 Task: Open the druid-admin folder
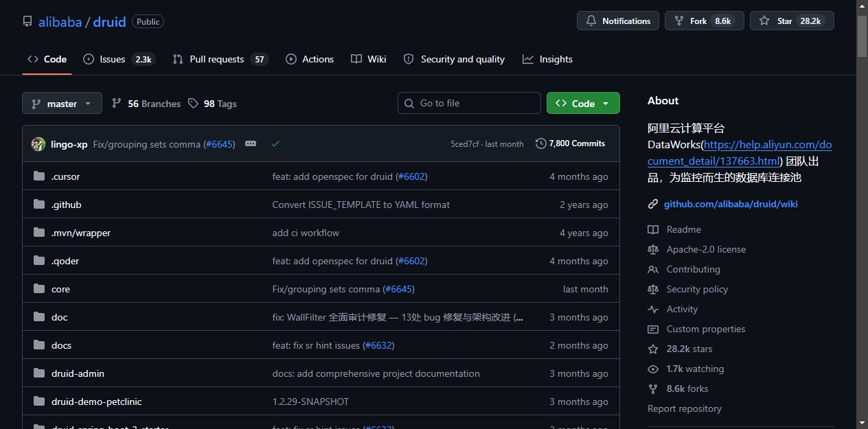pos(78,373)
